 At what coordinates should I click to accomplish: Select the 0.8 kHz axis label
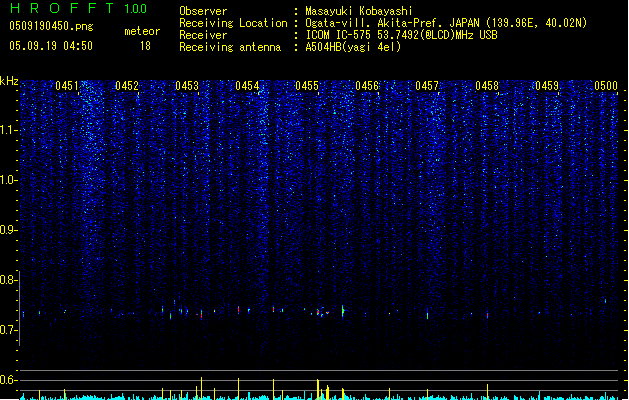[8, 280]
